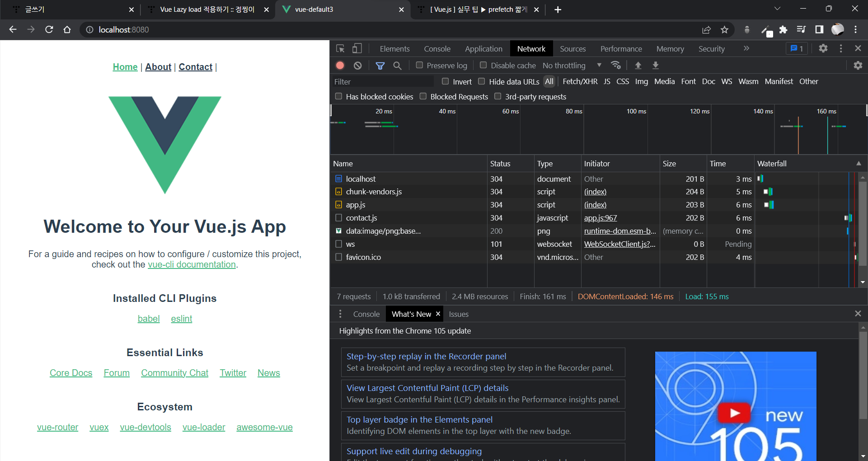Viewport: 868px width, 461px height.
Task: Sort requests by Size column header
Action: click(683, 164)
